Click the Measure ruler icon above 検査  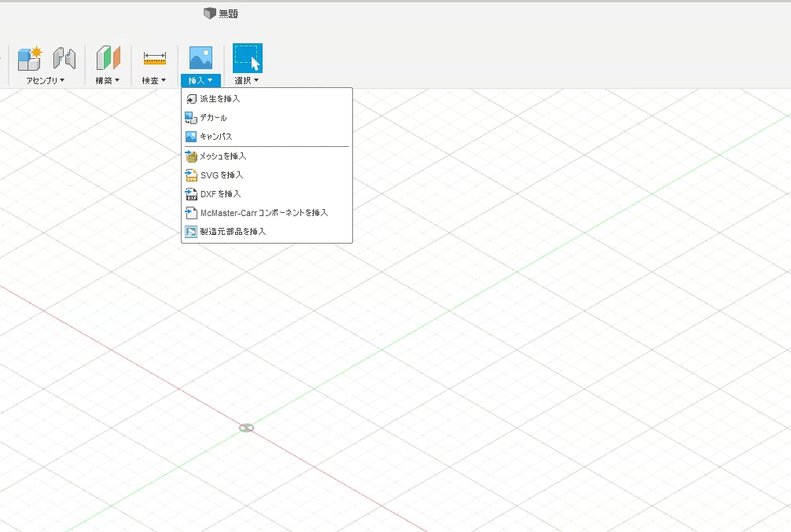(x=154, y=58)
